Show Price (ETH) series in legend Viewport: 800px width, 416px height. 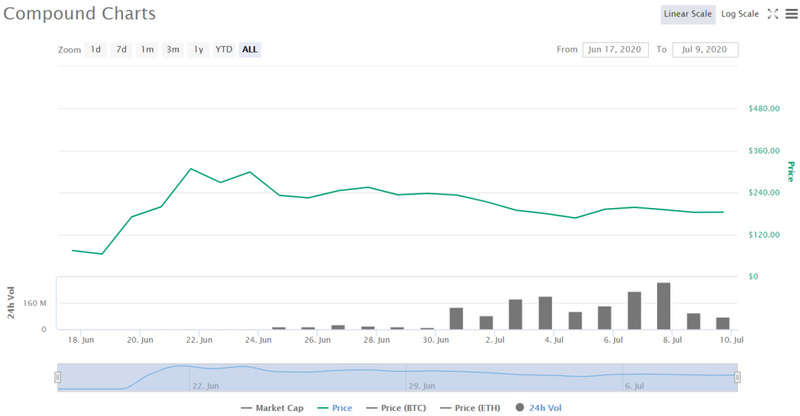point(468,408)
